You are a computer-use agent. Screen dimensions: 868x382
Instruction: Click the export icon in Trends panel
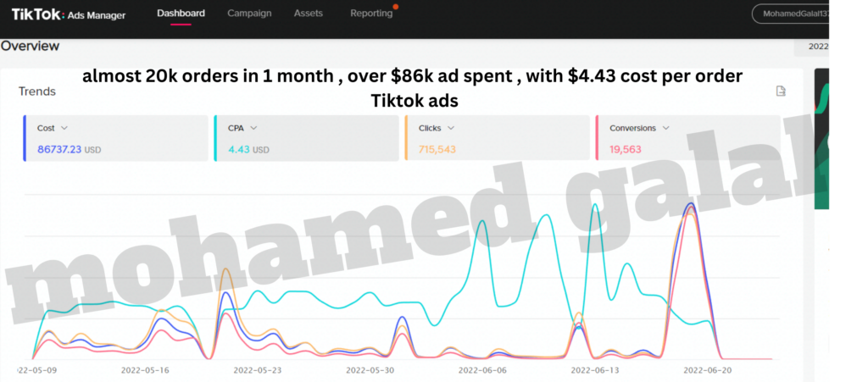pos(781,91)
